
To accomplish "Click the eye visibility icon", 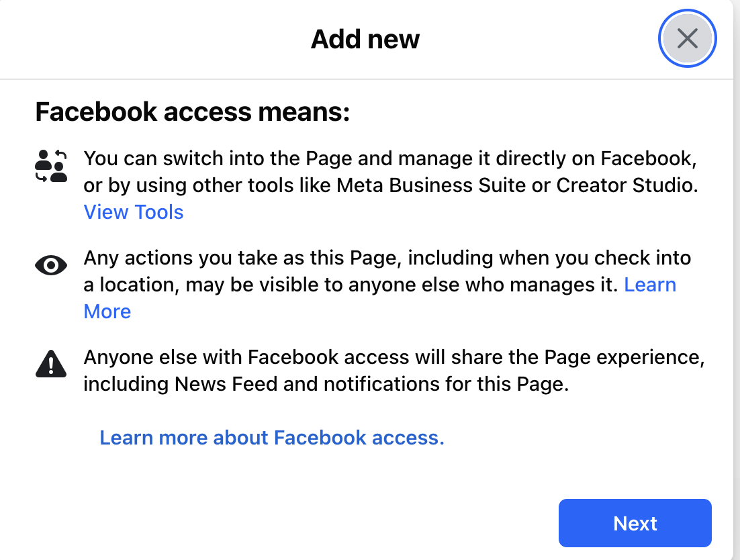I will click(x=51, y=266).
